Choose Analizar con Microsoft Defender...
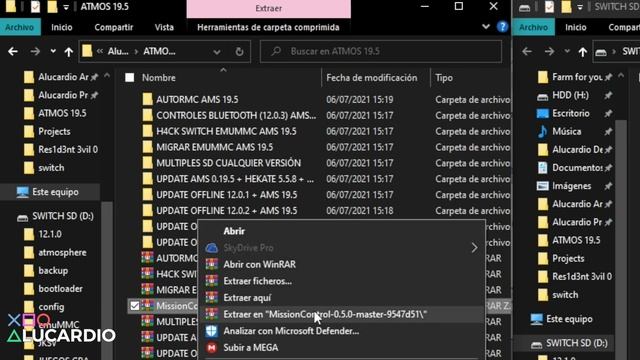Screen dimensions: 640x360 (x=291, y=331)
